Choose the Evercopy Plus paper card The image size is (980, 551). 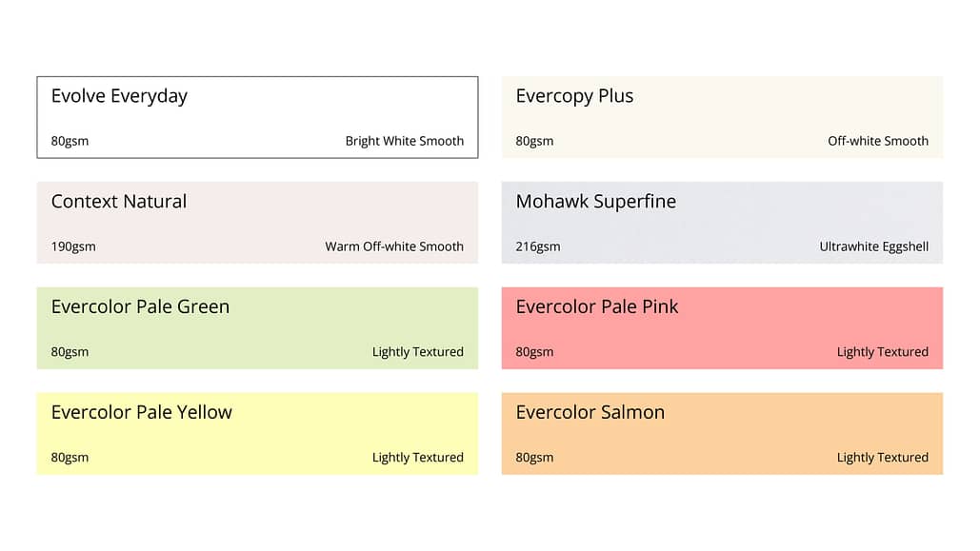[x=722, y=117]
